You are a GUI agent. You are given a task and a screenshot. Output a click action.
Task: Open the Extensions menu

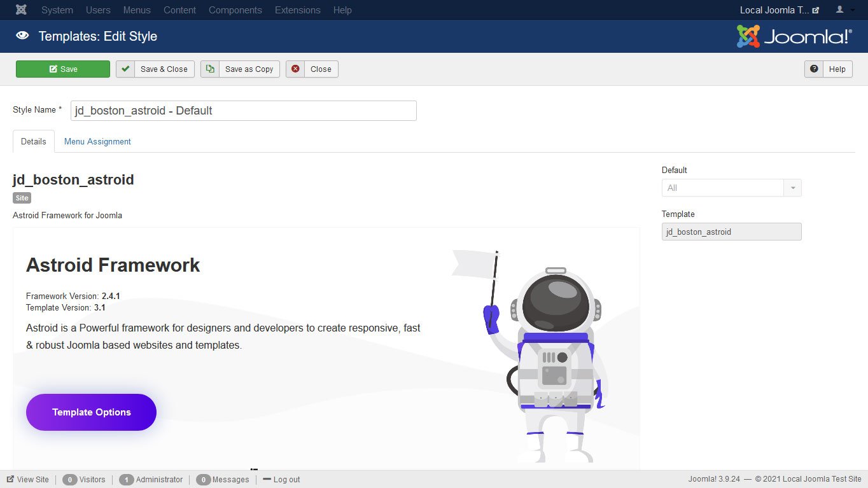pyautogui.click(x=298, y=10)
